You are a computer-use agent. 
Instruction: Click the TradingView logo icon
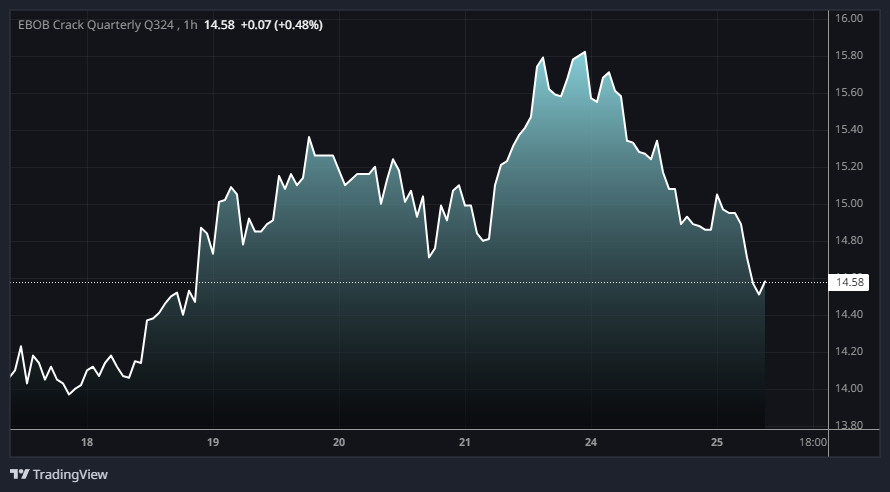(19, 474)
